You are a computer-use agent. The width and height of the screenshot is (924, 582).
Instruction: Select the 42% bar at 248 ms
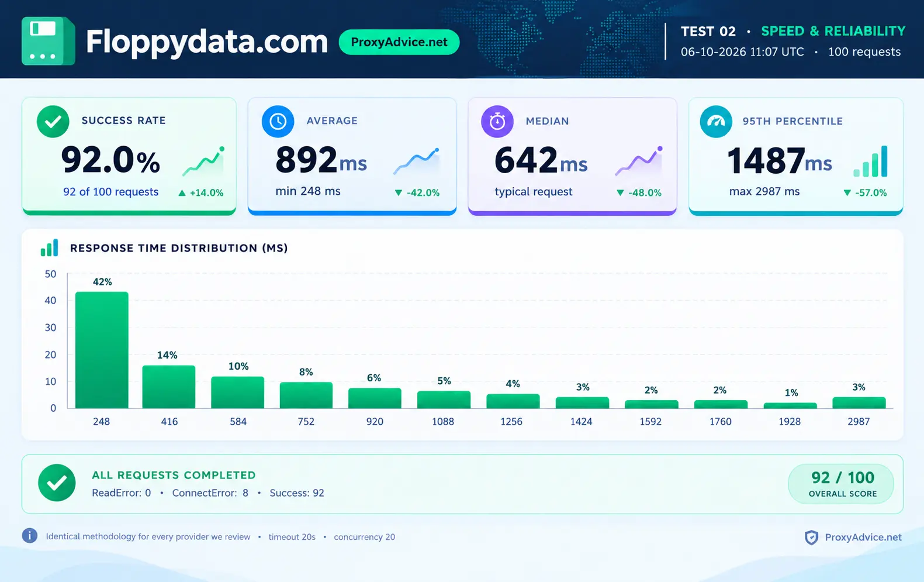(x=102, y=350)
